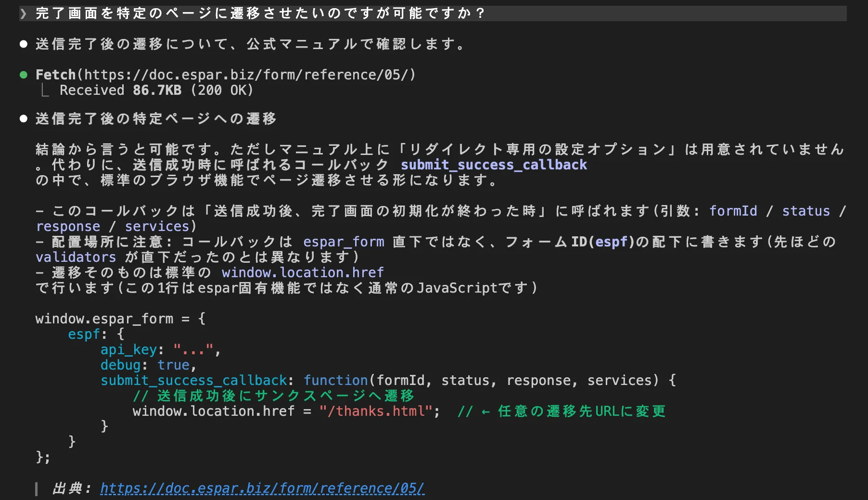
Task: Click the '// 送信成功後にサンクスページへ遷移' comment
Action: point(273,396)
